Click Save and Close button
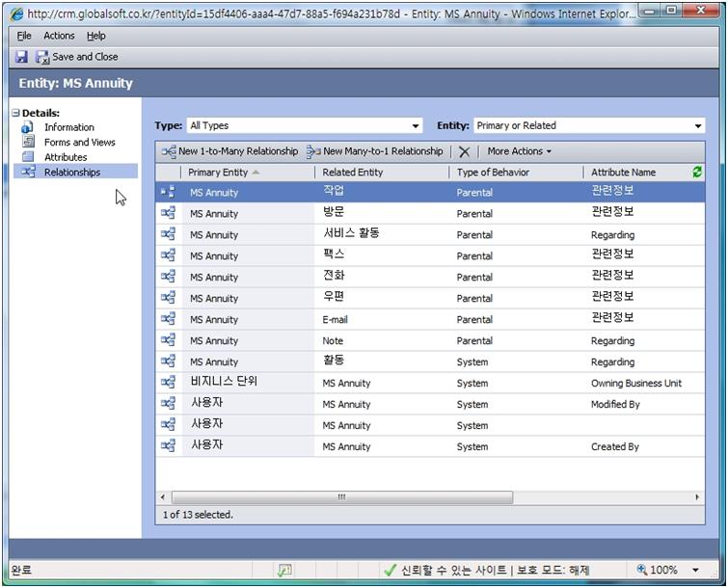This screenshot has height=588, width=728. pyautogui.click(x=77, y=57)
